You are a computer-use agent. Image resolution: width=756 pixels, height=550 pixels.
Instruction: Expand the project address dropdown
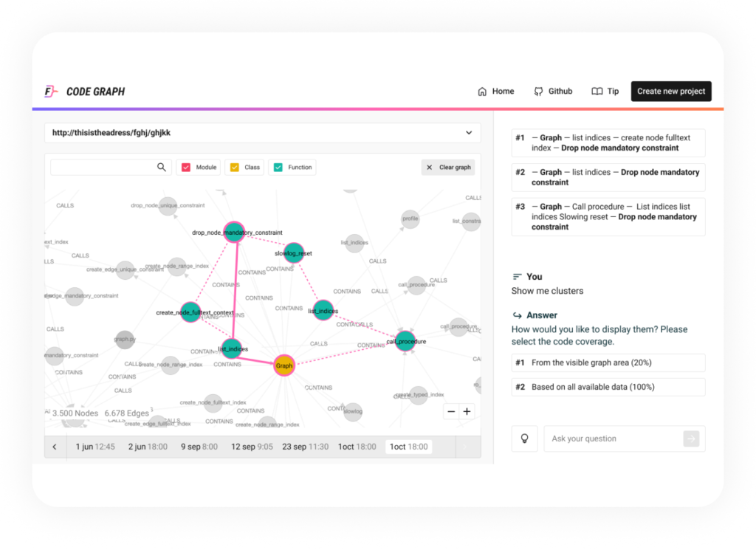tap(468, 133)
